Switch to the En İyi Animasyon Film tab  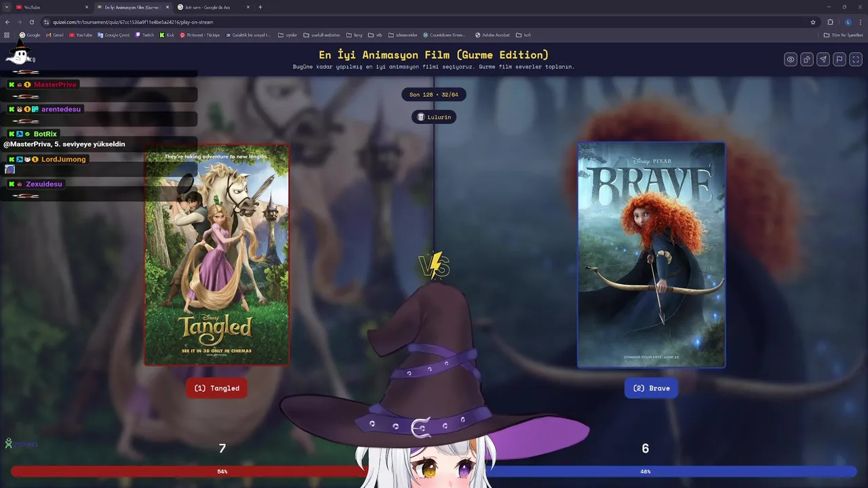click(132, 7)
